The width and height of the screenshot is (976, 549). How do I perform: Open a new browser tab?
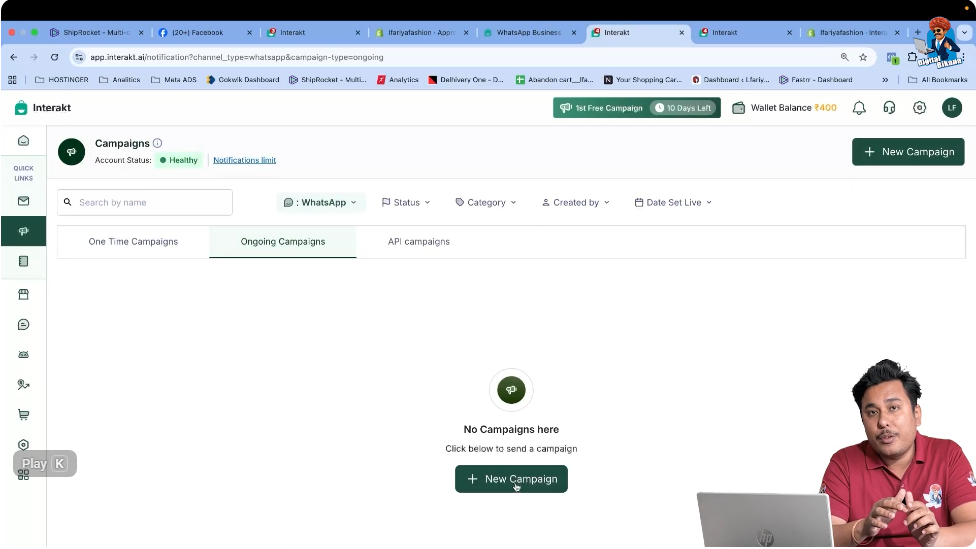click(x=917, y=32)
